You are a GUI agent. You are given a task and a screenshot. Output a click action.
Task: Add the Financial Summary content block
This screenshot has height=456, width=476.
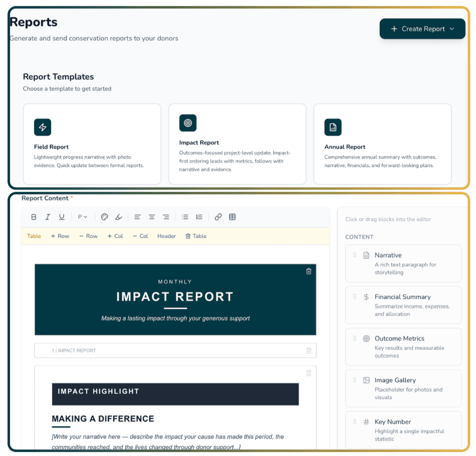coord(403,306)
